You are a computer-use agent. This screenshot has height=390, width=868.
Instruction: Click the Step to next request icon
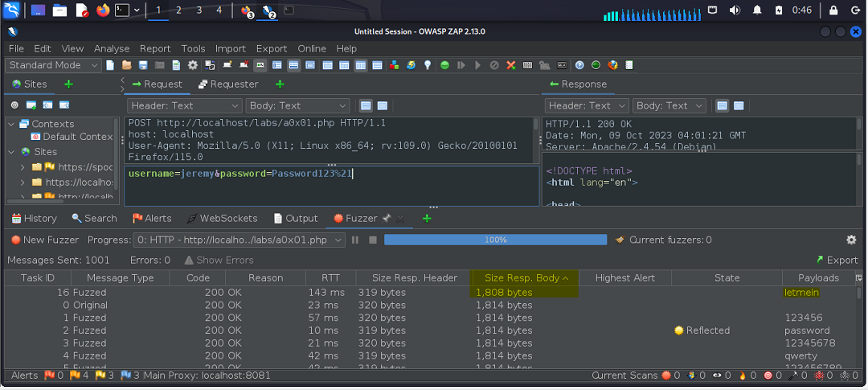pyautogui.click(x=461, y=65)
